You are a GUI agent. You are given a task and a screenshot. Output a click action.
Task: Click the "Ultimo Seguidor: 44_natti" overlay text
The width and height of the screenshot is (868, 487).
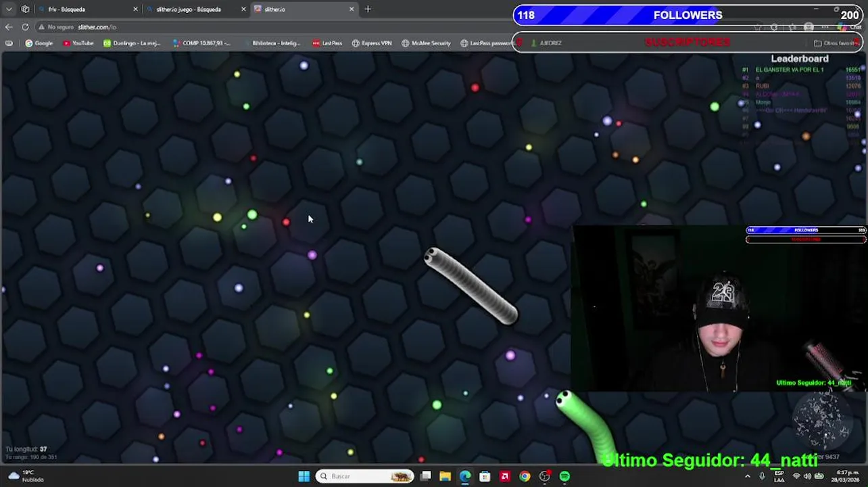(709, 461)
